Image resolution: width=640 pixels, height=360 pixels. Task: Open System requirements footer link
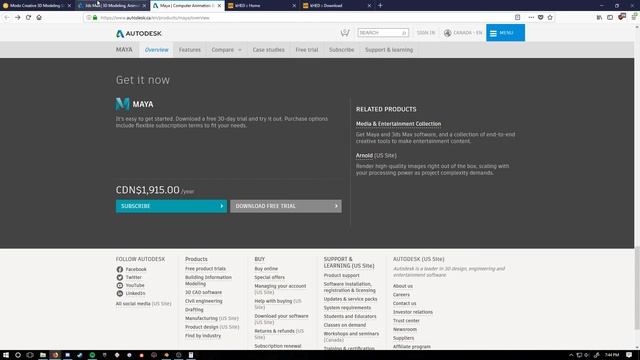click(347, 307)
